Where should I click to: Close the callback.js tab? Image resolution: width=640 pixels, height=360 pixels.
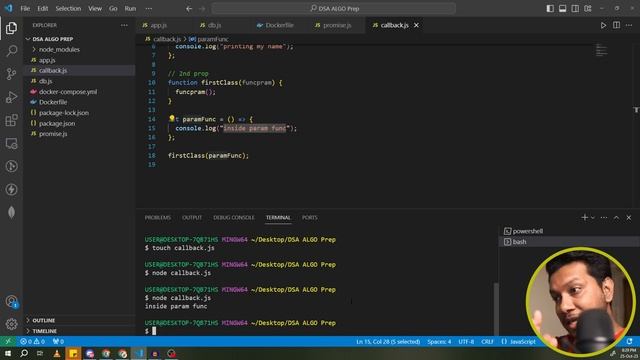coord(416,25)
